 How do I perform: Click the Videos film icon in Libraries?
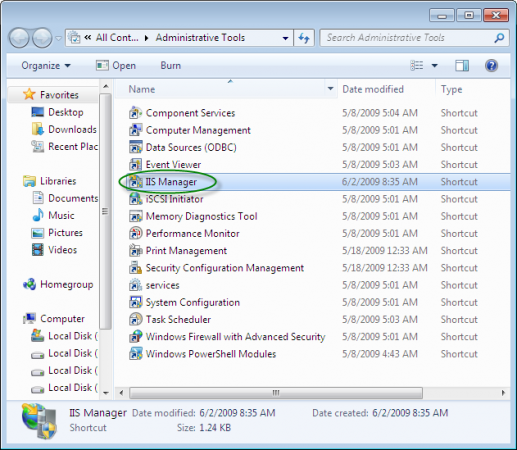coord(38,250)
